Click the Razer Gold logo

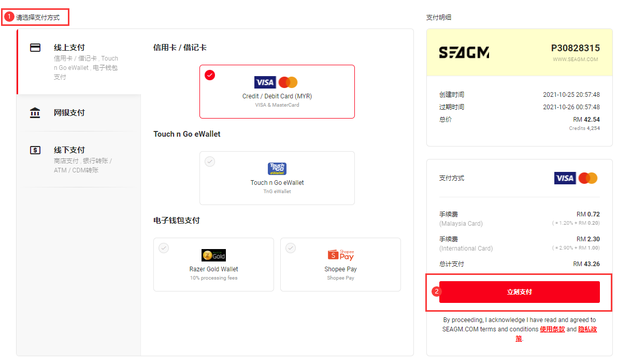[x=213, y=255]
